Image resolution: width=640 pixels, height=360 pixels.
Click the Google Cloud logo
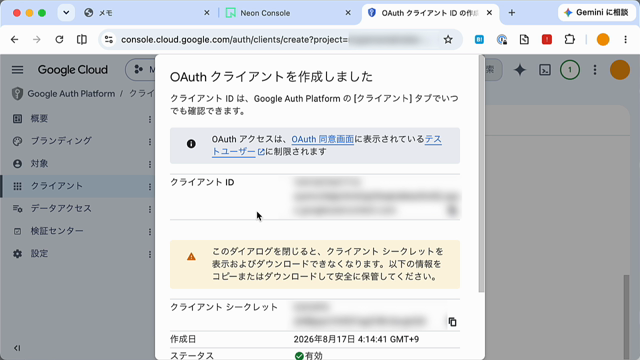(73, 70)
